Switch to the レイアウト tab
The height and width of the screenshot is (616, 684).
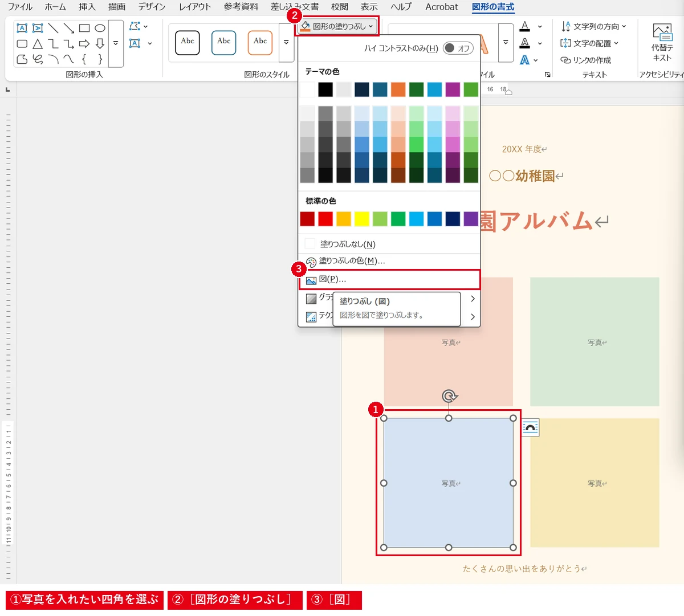click(x=194, y=7)
